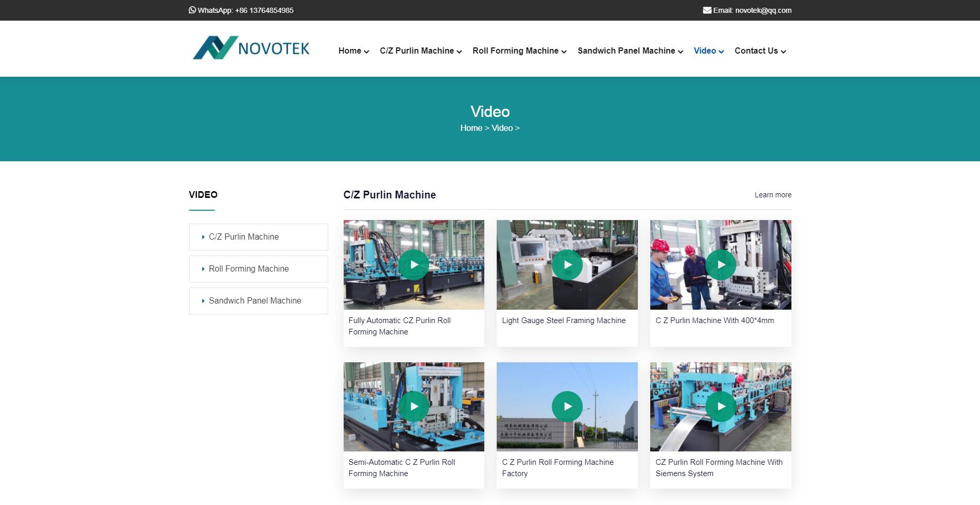This screenshot has height=505, width=980.
Task: Play the Siemens System purlin machine video
Action: [720, 407]
